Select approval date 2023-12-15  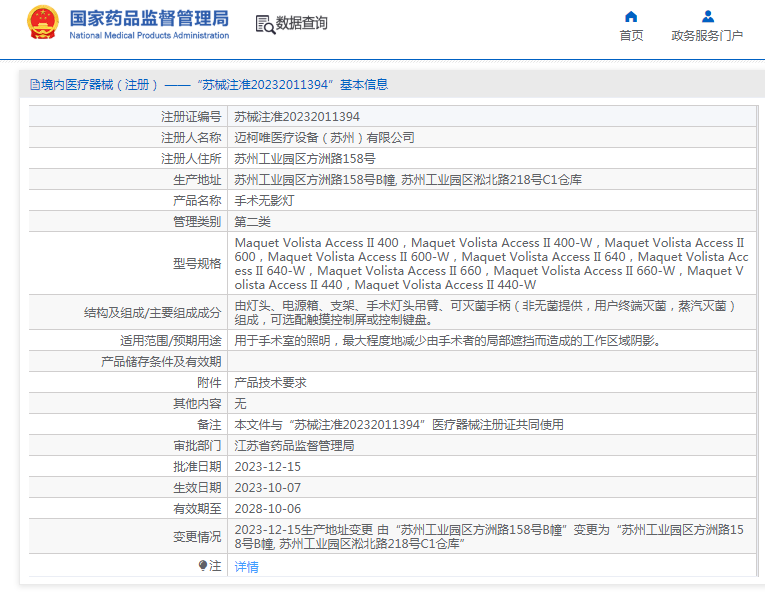click(x=267, y=466)
